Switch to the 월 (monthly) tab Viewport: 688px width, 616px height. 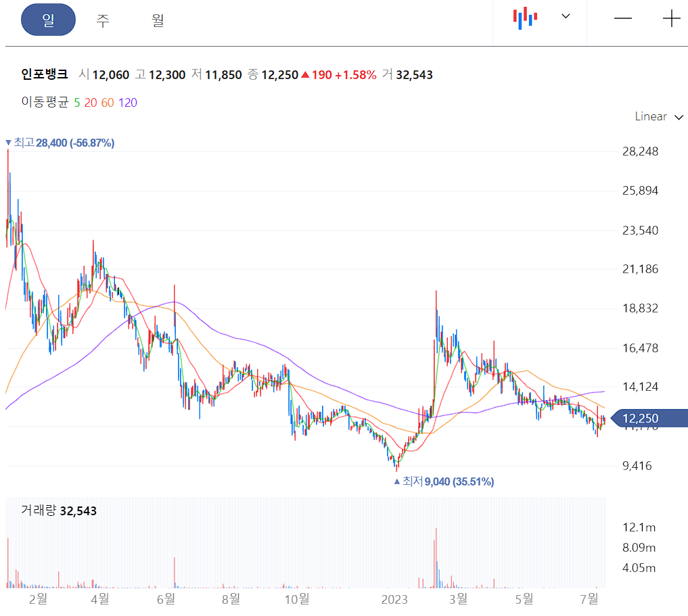click(156, 20)
